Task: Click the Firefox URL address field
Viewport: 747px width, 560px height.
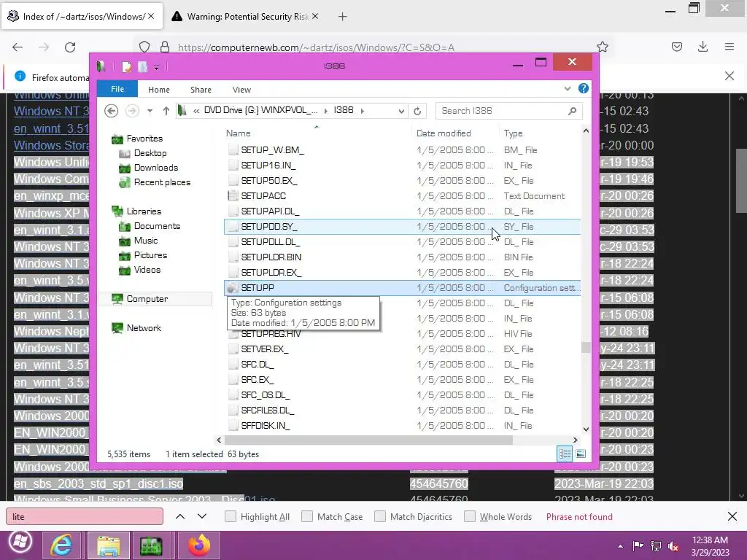Action: 316,47
